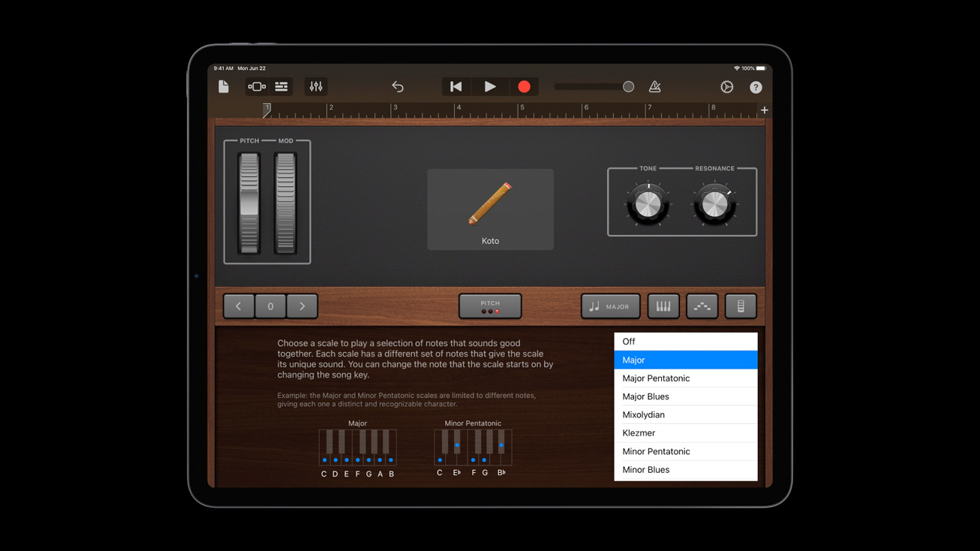The height and width of the screenshot is (551, 980).
Task: Select Major Pentatonic scale
Action: 685,378
